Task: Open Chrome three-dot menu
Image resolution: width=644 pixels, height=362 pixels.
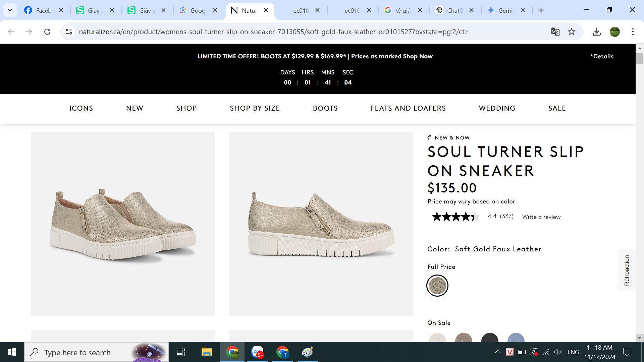Action: coord(633,32)
